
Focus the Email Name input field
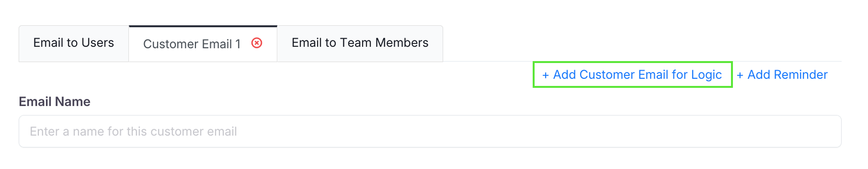coord(430,131)
